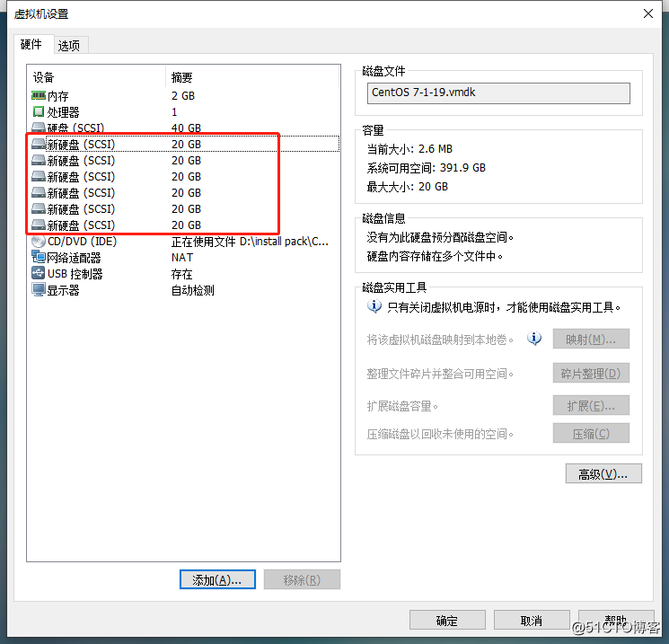669x644 pixels.
Task: Click the 添加(A)... button
Action: 217,579
